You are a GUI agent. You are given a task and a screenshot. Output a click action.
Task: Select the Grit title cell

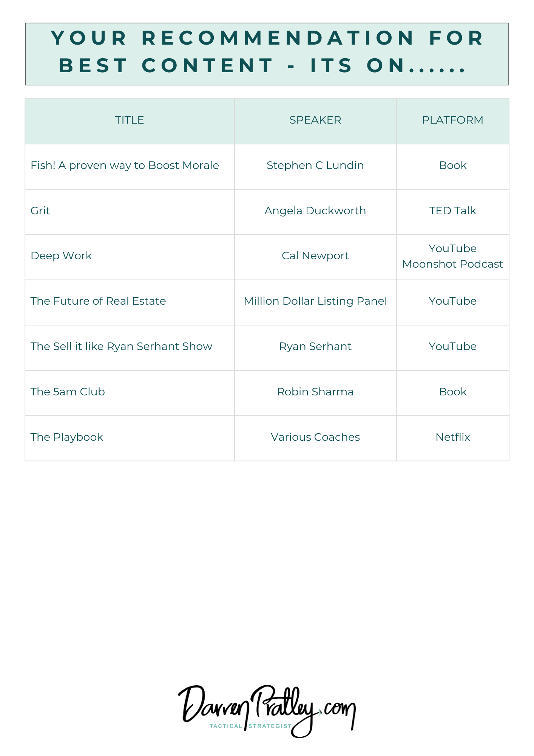pyautogui.click(x=40, y=211)
